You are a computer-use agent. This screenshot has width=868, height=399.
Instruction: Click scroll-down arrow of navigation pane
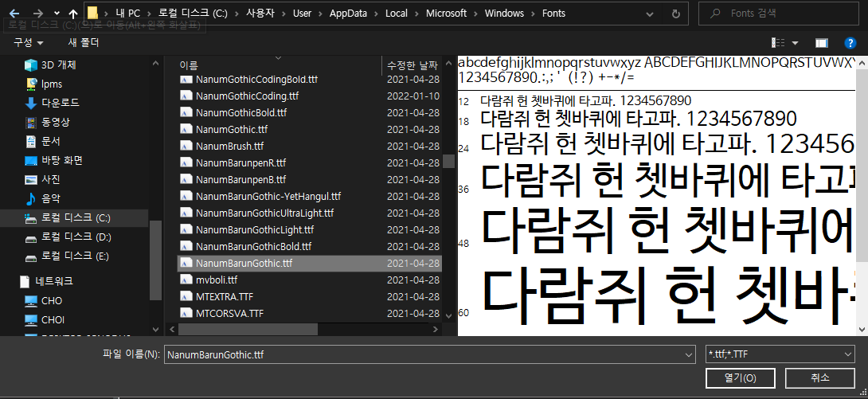click(156, 329)
